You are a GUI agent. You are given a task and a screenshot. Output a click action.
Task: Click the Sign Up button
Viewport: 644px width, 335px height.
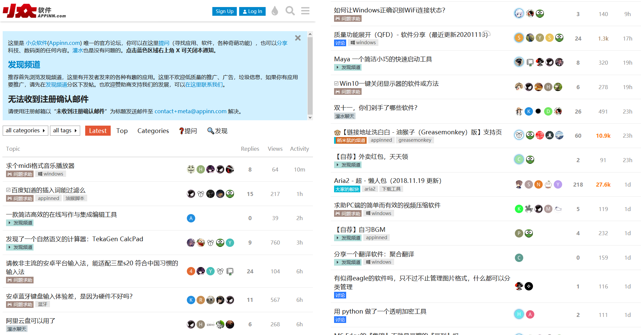pyautogui.click(x=224, y=11)
